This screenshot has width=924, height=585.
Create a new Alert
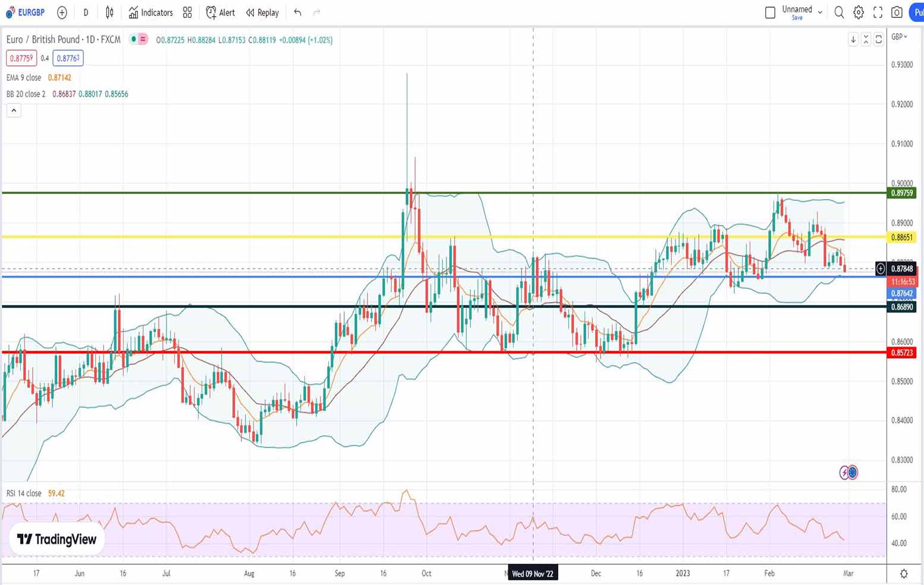tap(221, 12)
